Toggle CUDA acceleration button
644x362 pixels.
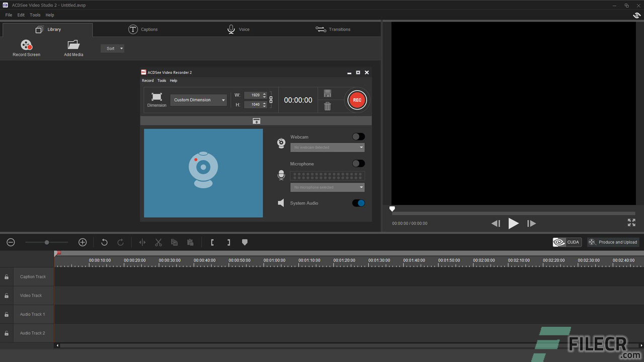568,242
